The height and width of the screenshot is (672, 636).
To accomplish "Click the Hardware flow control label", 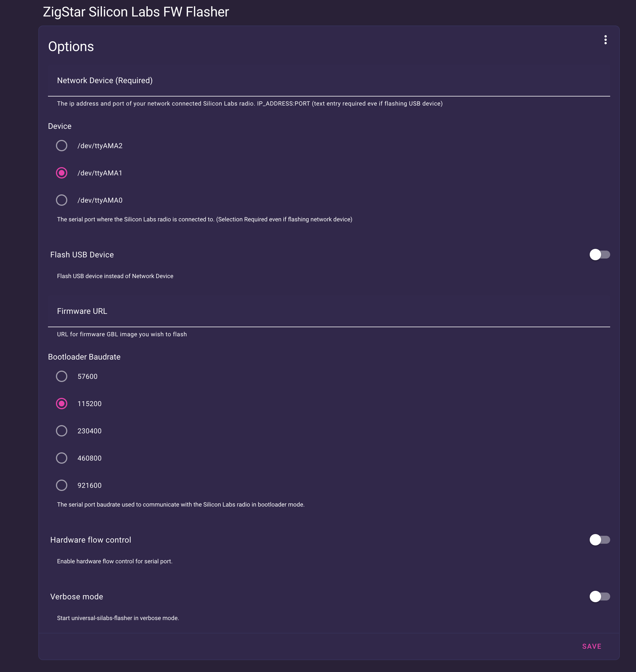I will click(x=91, y=540).
